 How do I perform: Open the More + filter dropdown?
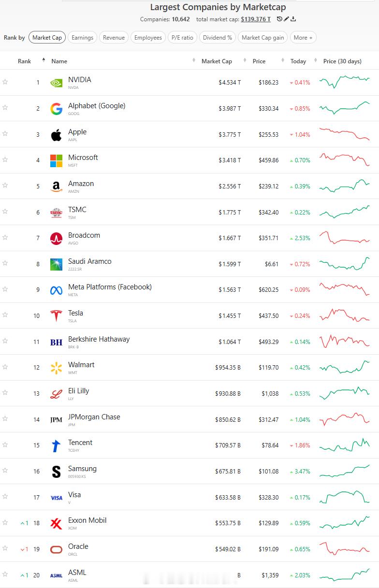[303, 37]
